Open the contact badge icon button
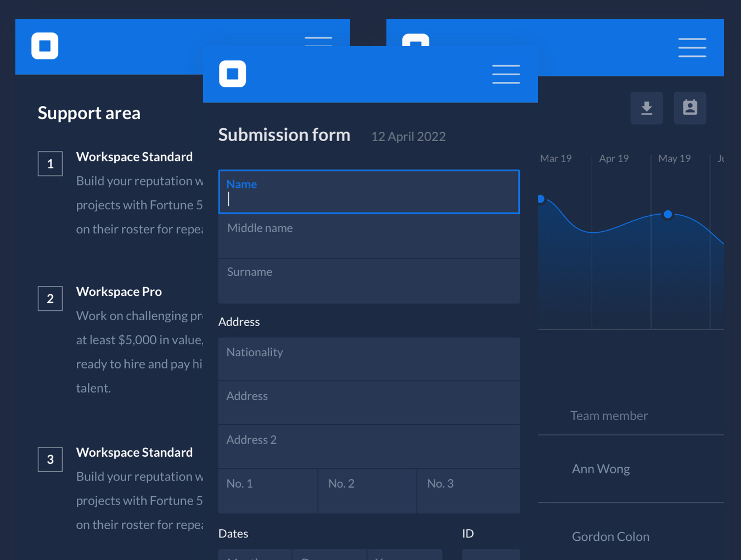This screenshot has width=741, height=560. click(x=690, y=108)
